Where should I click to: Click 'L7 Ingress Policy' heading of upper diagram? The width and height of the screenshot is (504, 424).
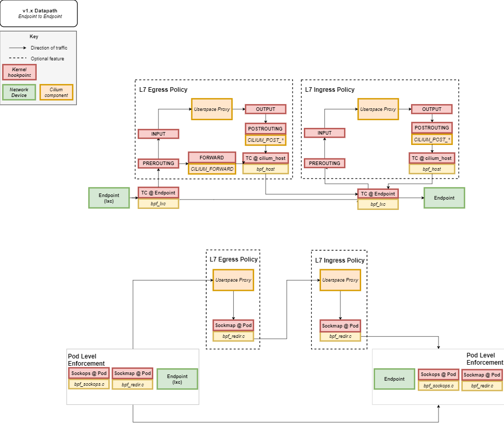[330, 90]
